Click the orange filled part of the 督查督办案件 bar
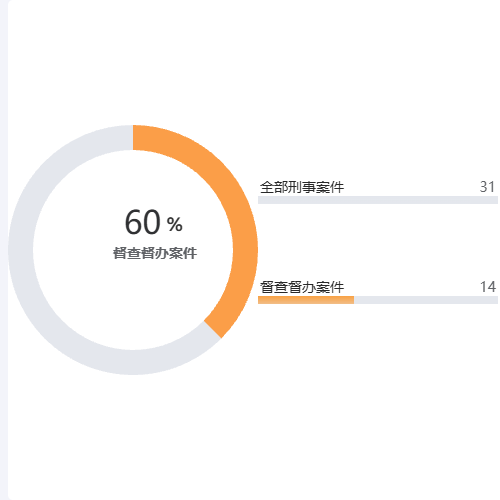The height and width of the screenshot is (500, 500). (x=306, y=300)
